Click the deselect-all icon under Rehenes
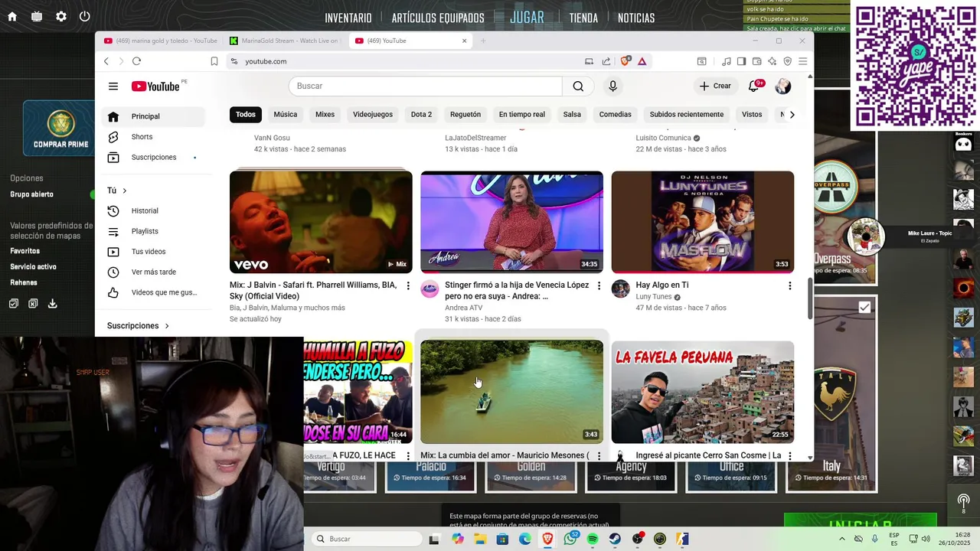 pyautogui.click(x=33, y=304)
